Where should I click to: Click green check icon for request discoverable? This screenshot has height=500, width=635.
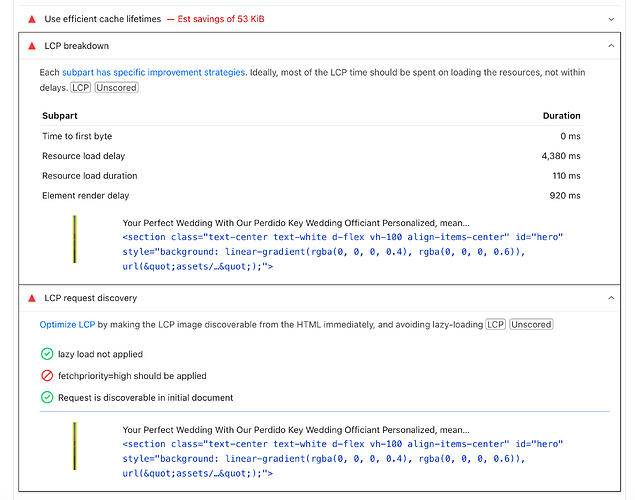pos(47,398)
